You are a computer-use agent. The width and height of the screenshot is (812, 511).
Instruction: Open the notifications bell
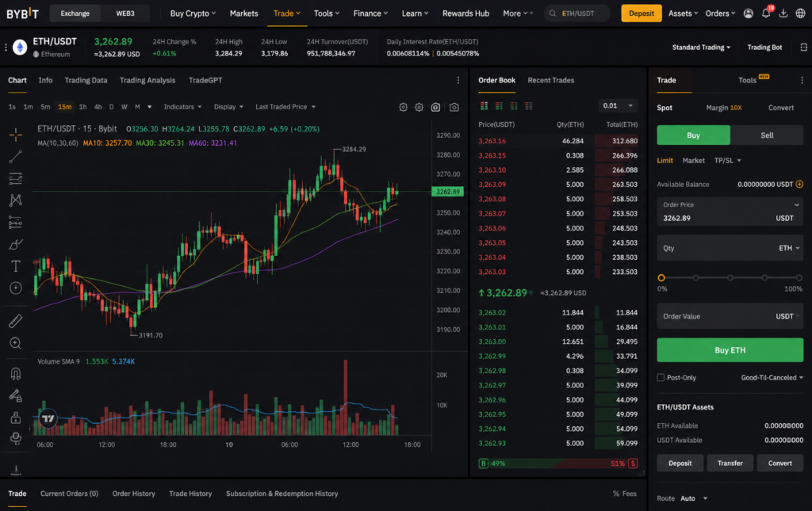click(766, 13)
